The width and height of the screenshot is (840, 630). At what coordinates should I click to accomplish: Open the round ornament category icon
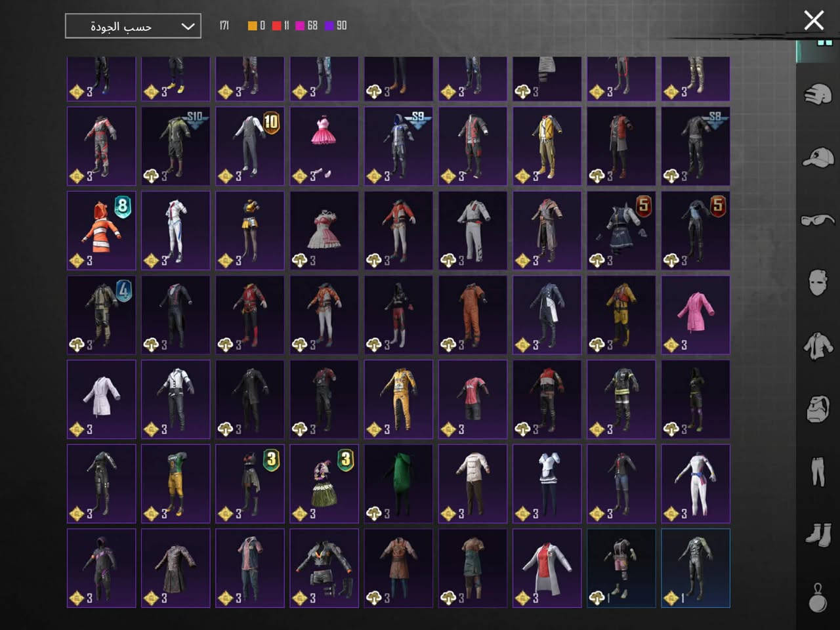point(818,597)
